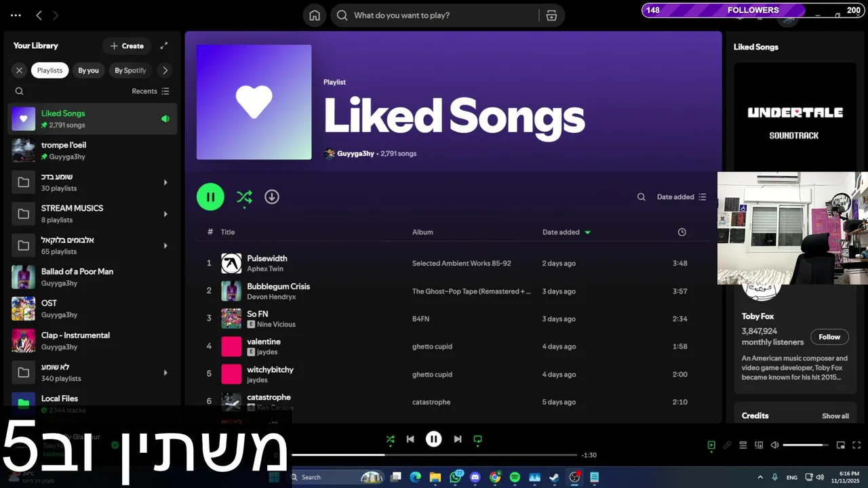868x488 pixels.
Task: Open the Browse icon in search bar
Action: [x=551, y=16]
